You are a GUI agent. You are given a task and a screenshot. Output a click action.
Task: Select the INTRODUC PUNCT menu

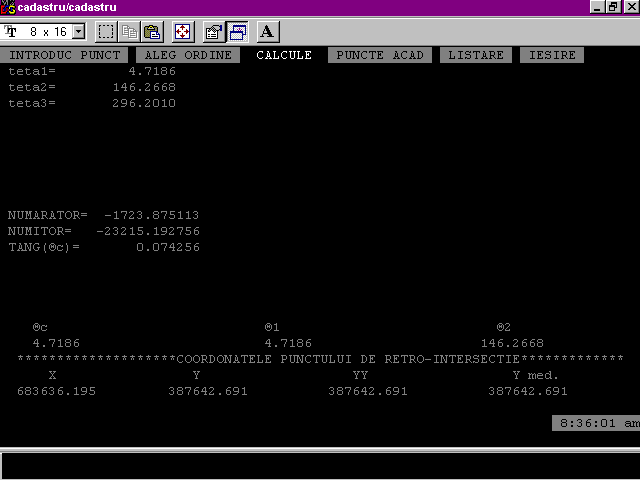(x=64, y=55)
